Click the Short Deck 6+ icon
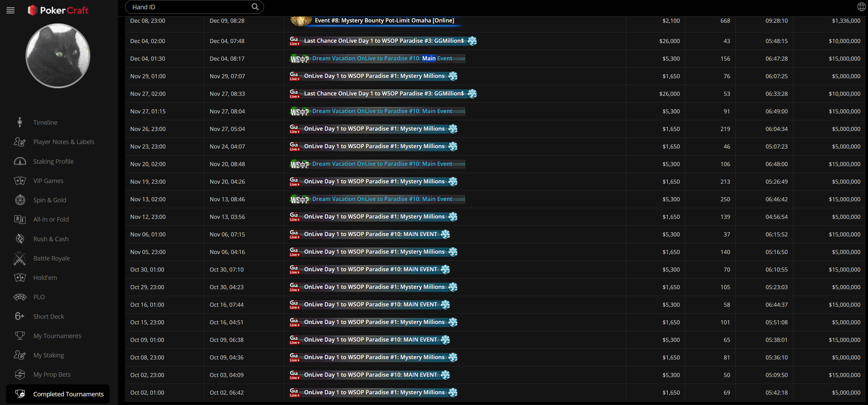Viewport: 868px width, 405px height. (x=20, y=316)
